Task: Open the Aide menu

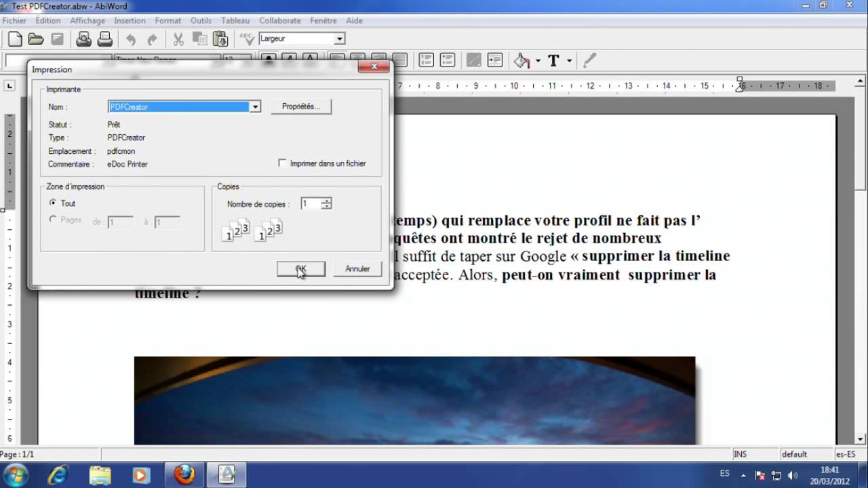Action: [x=354, y=20]
